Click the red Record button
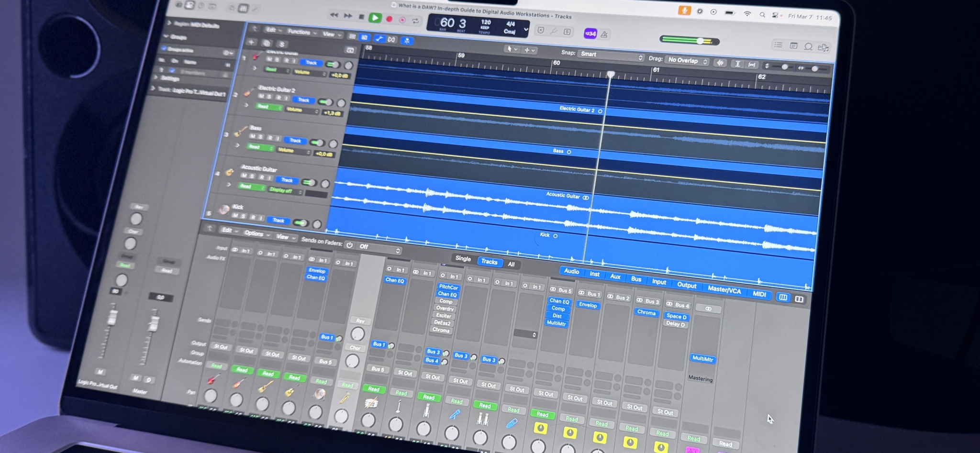 pos(390,19)
